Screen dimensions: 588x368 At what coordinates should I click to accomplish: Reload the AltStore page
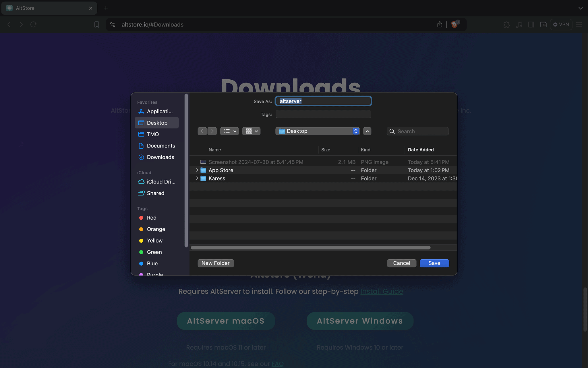point(33,24)
